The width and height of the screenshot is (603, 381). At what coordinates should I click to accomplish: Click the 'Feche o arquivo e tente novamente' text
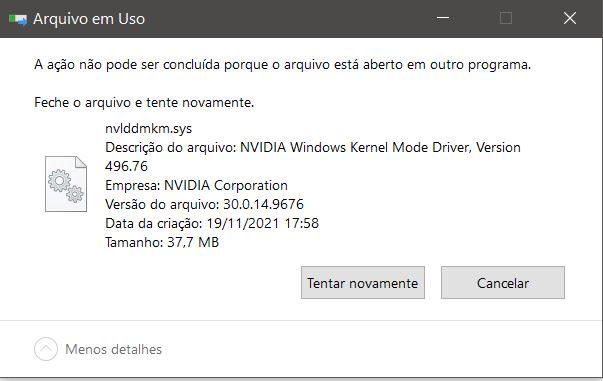pos(144,102)
